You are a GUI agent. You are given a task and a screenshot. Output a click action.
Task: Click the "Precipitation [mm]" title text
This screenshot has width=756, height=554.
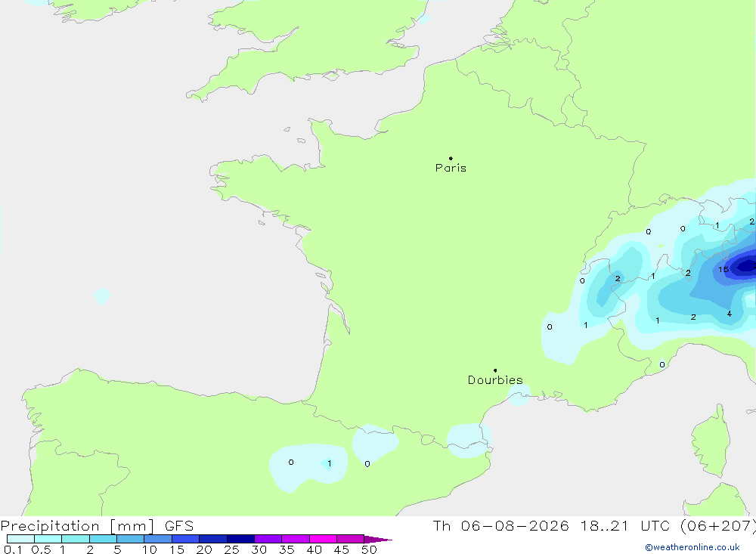click(77, 526)
